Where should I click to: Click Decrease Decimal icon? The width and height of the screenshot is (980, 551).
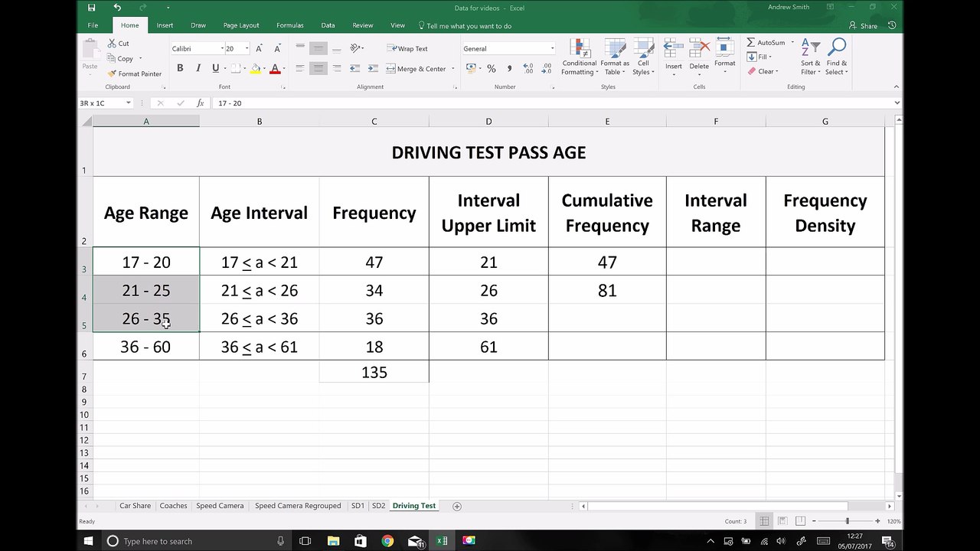click(547, 68)
